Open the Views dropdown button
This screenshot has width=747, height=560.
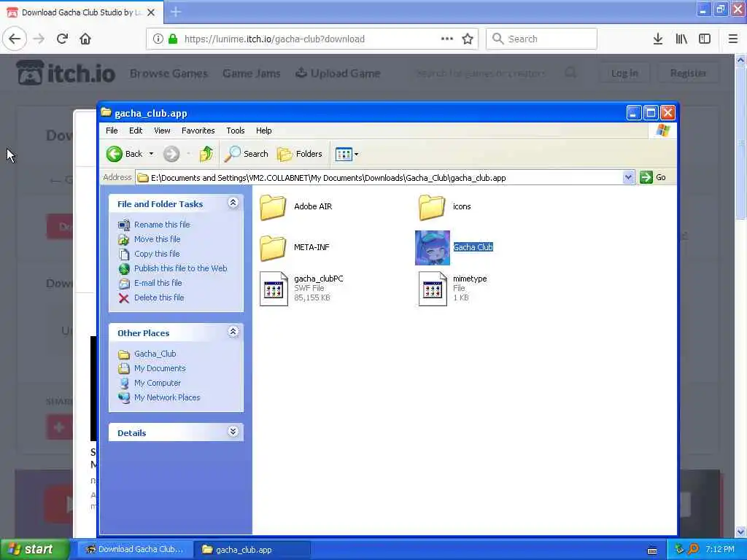click(x=347, y=154)
